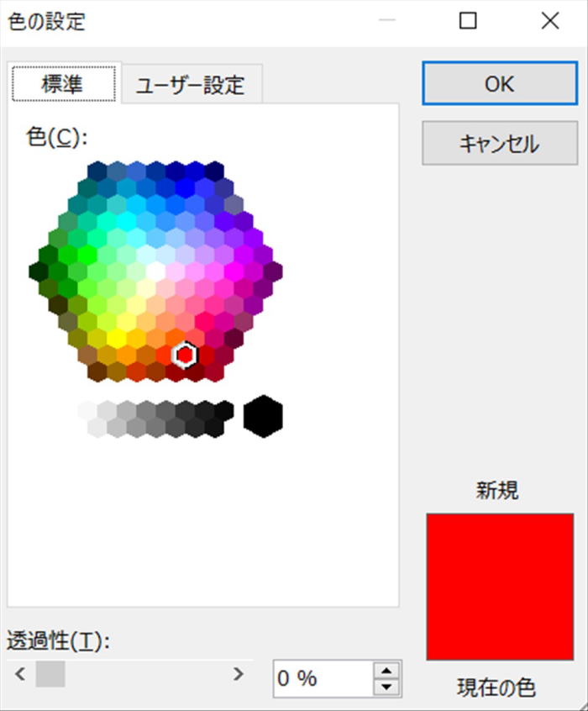
Task: Confirm with the OK button
Action: coord(500,84)
